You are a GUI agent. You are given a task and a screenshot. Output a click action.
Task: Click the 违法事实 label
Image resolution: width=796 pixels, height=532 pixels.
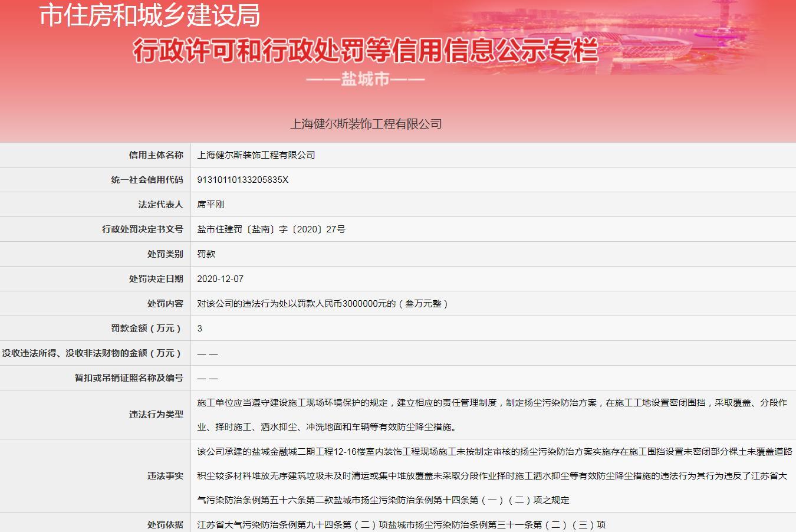pos(165,475)
